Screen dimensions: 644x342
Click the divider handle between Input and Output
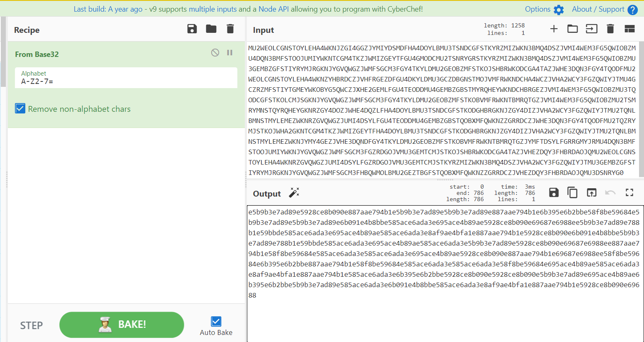(x=445, y=180)
